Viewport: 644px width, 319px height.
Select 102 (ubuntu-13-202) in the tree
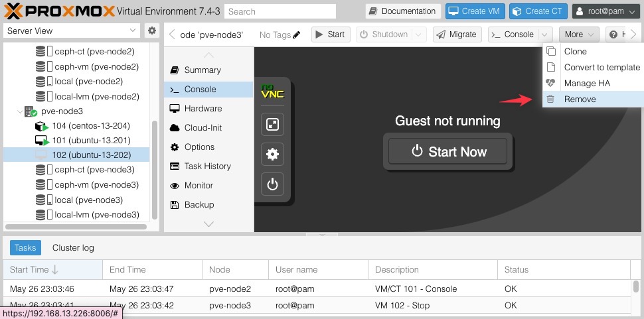pos(76,155)
